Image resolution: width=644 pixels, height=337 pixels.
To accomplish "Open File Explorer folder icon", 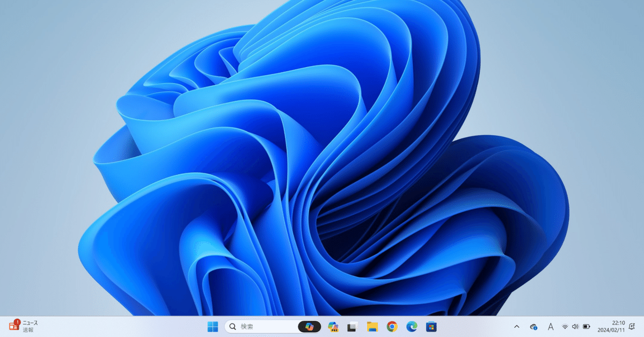I will [x=372, y=326].
